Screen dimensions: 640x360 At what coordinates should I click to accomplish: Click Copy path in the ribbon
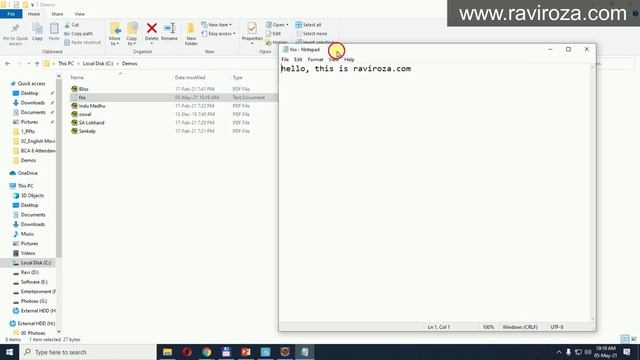(78, 33)
